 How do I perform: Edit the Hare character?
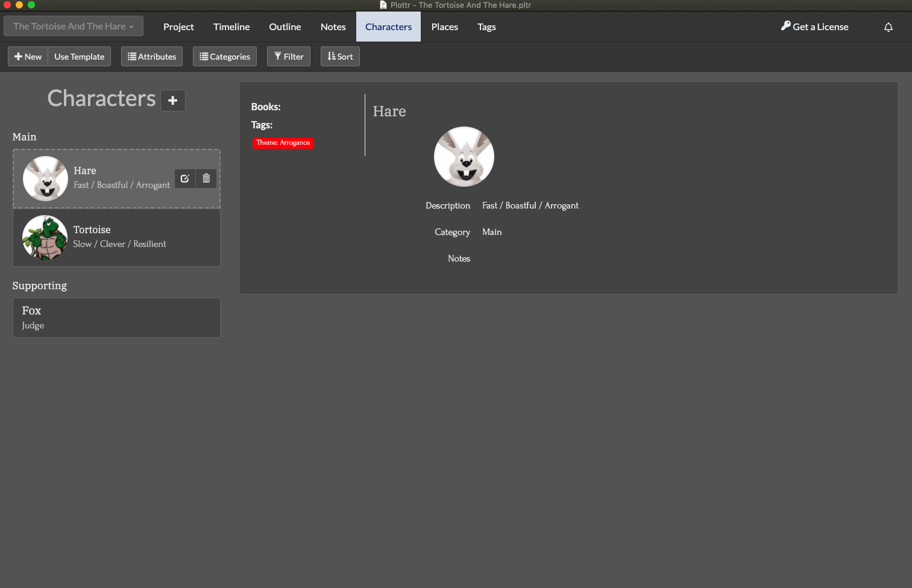pyautogui.click(x=185, y=178)
